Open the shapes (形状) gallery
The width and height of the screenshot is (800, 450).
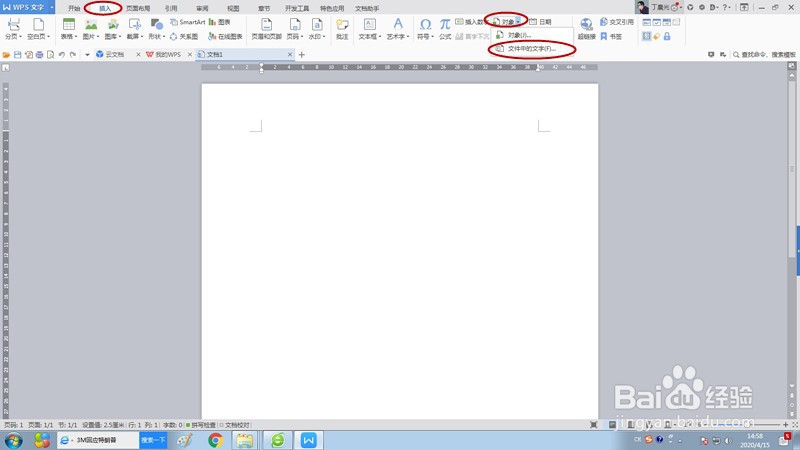coord(157,29)
